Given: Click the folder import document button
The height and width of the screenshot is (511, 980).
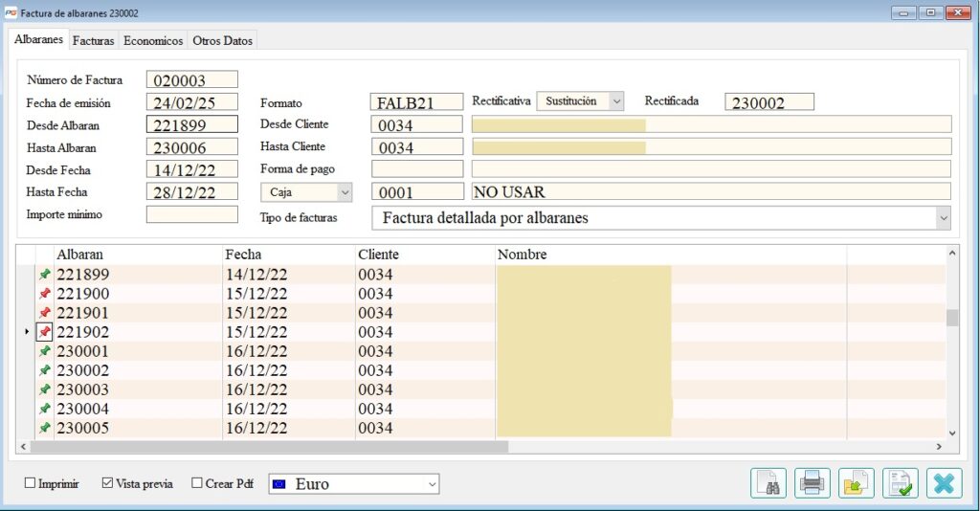Looking at the screenshot, I should click(x=857, y=483).
